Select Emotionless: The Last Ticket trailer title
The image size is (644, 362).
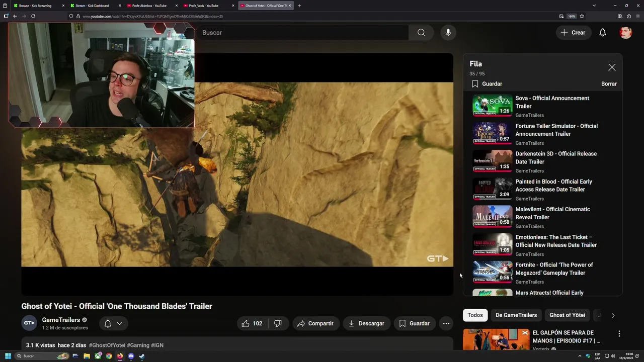pos(556,241)
